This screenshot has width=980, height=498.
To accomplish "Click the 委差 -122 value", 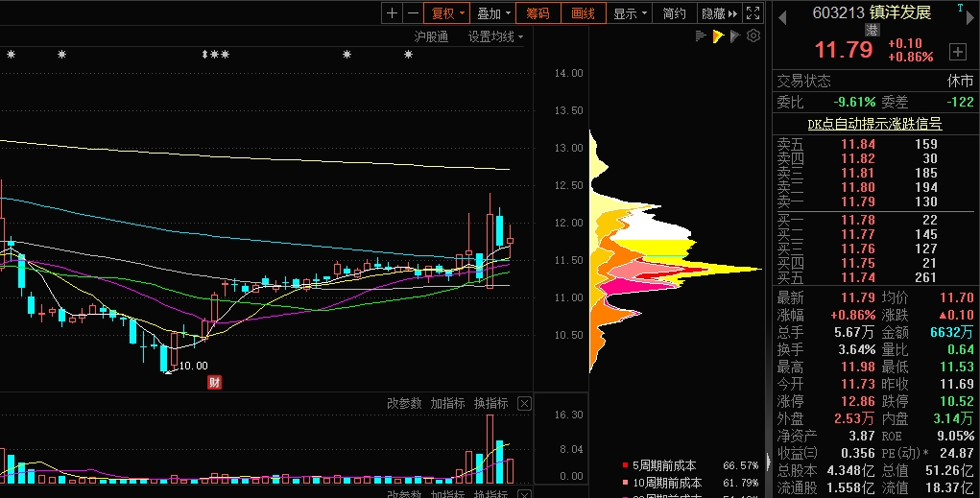I will coord(960,102).
